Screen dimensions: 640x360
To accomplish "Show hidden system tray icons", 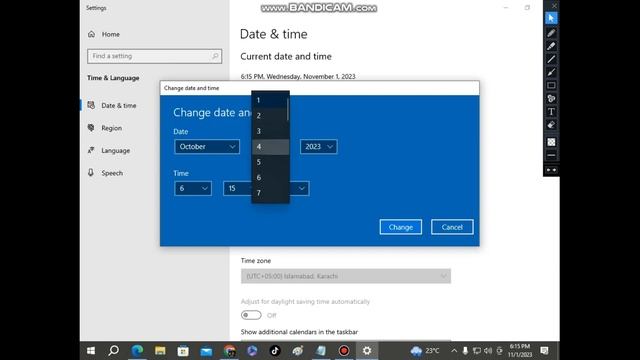I will (454, 351).
